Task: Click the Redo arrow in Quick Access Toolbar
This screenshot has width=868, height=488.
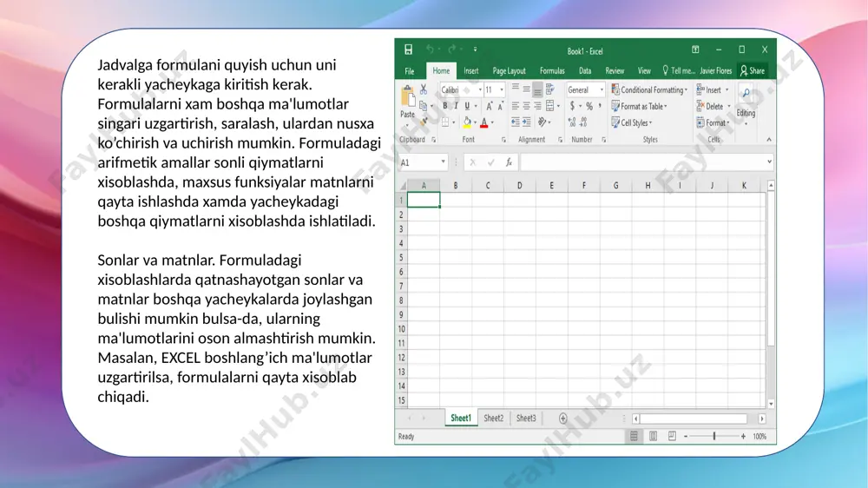Action: pos(451,49)
